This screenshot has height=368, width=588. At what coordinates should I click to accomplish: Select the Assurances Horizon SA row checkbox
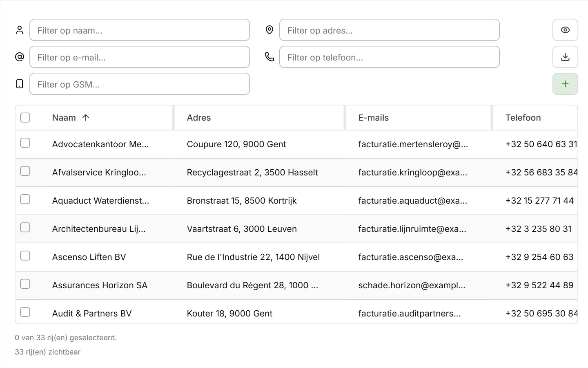(25, 284)
